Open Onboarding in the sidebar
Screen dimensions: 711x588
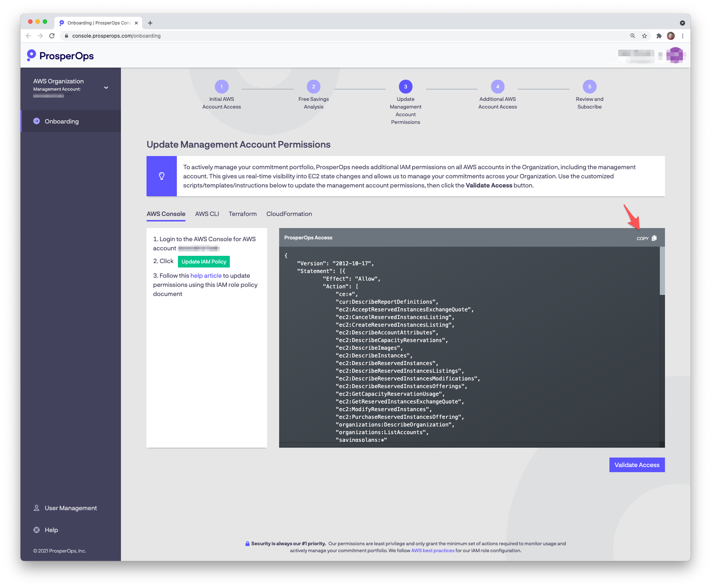pyautogui.click(x=71, y=121)
